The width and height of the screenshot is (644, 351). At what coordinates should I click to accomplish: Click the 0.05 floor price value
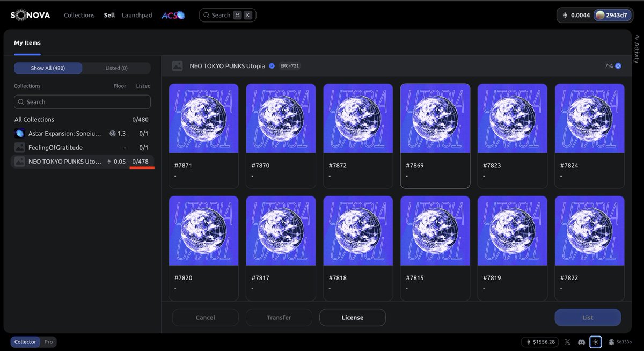[120, 161]
